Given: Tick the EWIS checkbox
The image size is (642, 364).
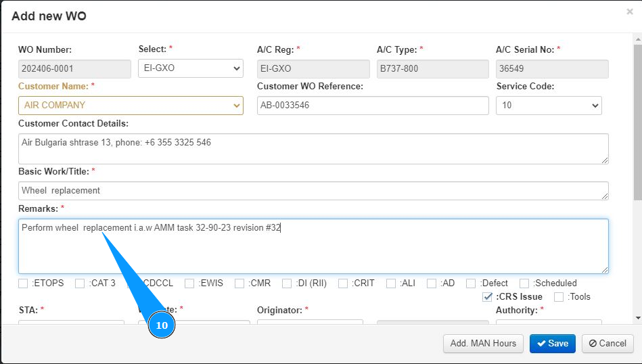Looking at the screenshot, I should tap(189, 283).
